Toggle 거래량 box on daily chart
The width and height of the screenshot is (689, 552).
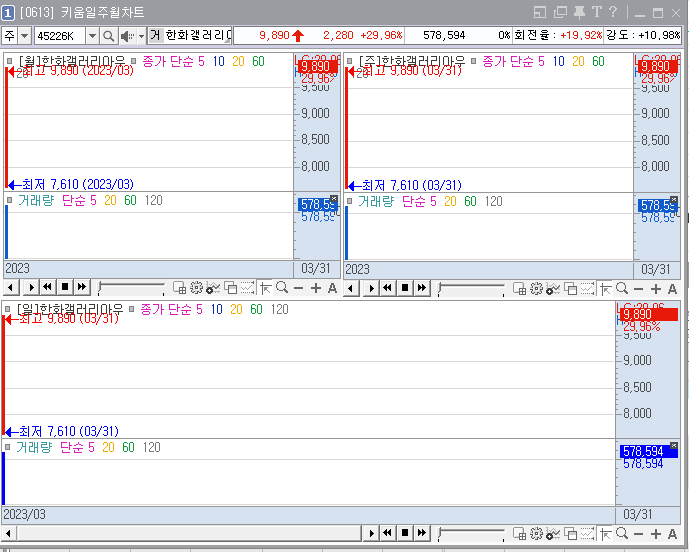tap(7, 447)
